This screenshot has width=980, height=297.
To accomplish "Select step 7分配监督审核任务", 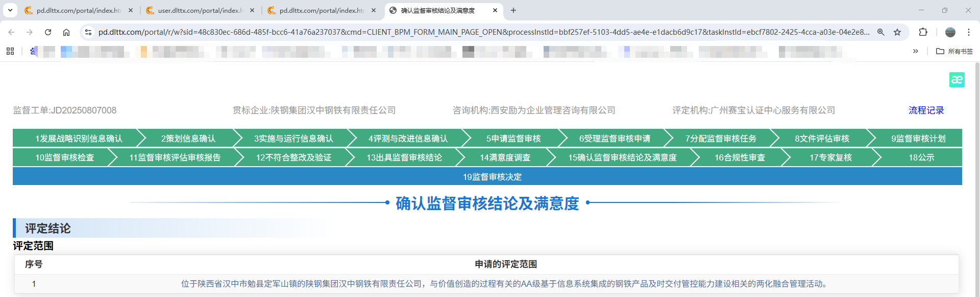I will 721,139.
